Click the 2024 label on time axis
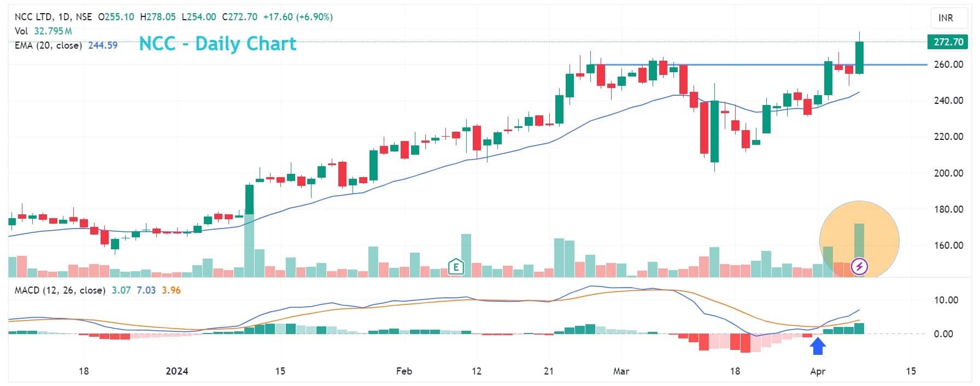The width and height of the screenshot is (980, 386). pos(177,371)
